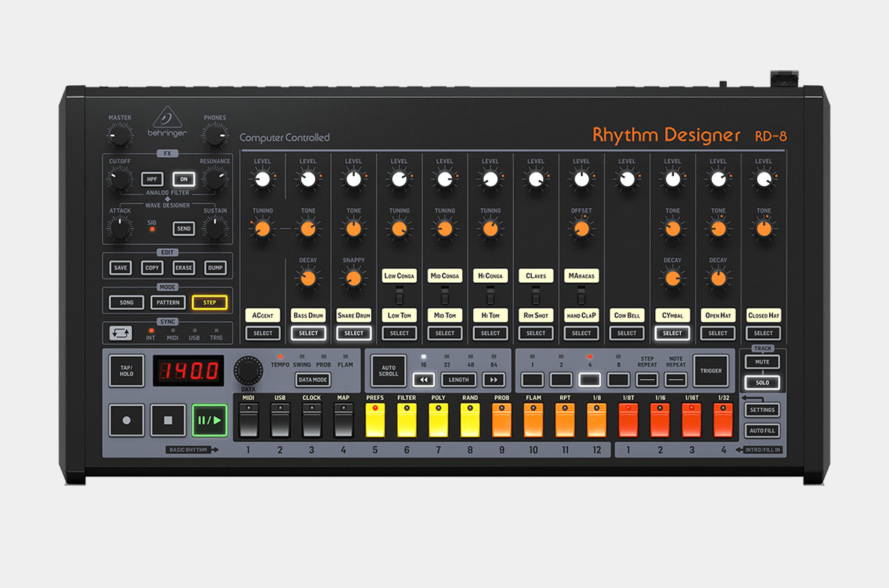889x588 pixels.
Task: Turn the Data encoder knob
Action: pyautogui.click(x=249, y=370)
